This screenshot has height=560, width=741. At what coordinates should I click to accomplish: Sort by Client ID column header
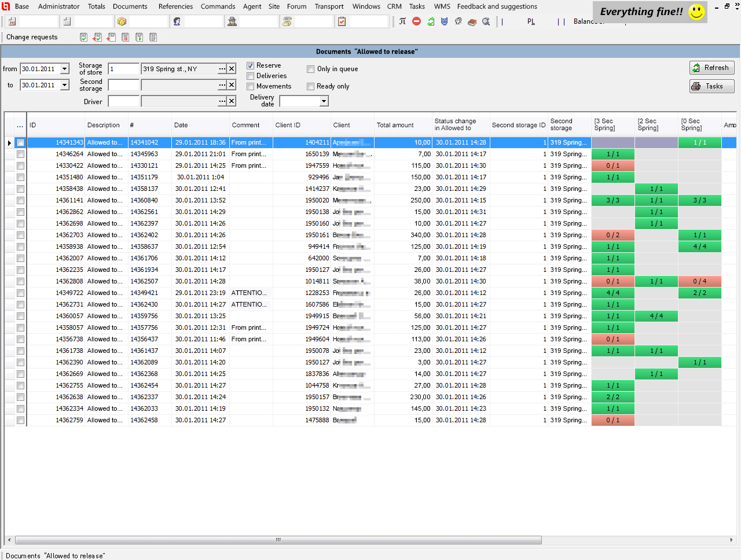click(x=302, y=126)
